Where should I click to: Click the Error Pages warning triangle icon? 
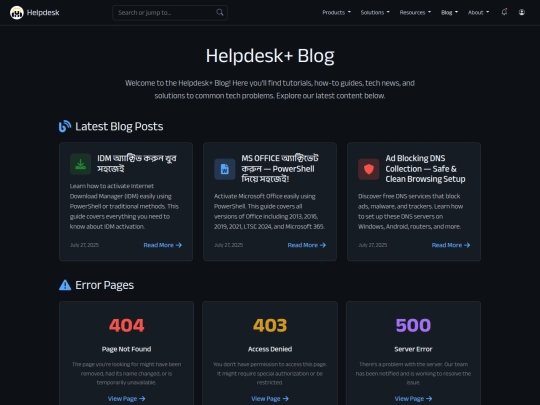tap(65, 285)
